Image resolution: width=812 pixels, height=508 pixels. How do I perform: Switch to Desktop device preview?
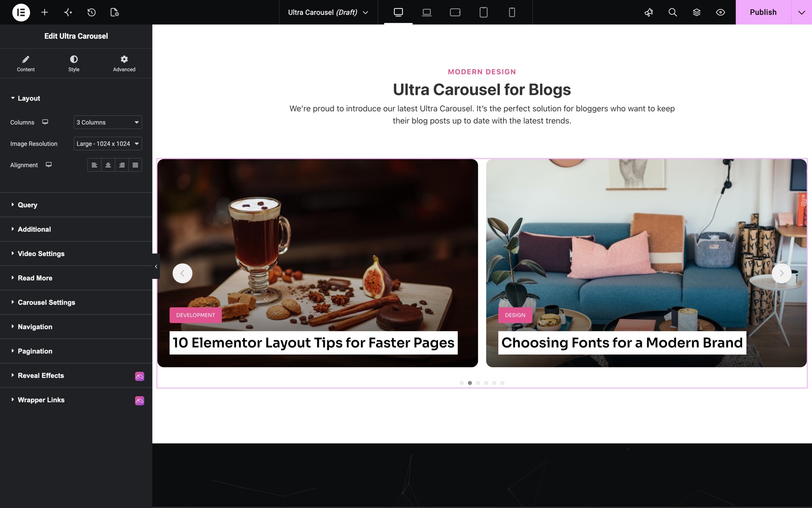click(398, 12)
